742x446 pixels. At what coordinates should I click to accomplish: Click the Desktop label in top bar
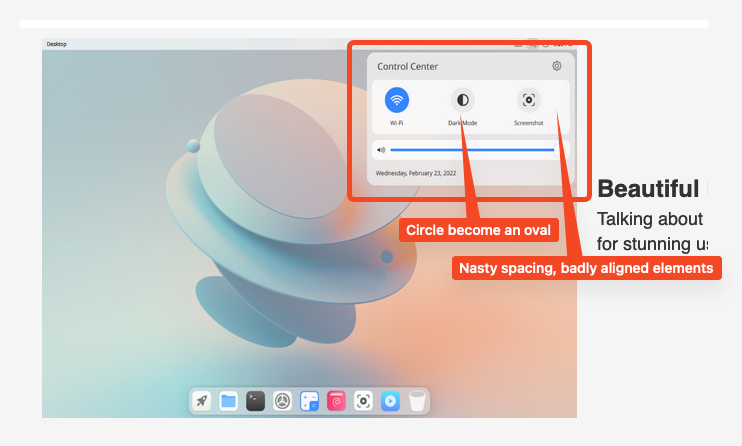[57, 44]
